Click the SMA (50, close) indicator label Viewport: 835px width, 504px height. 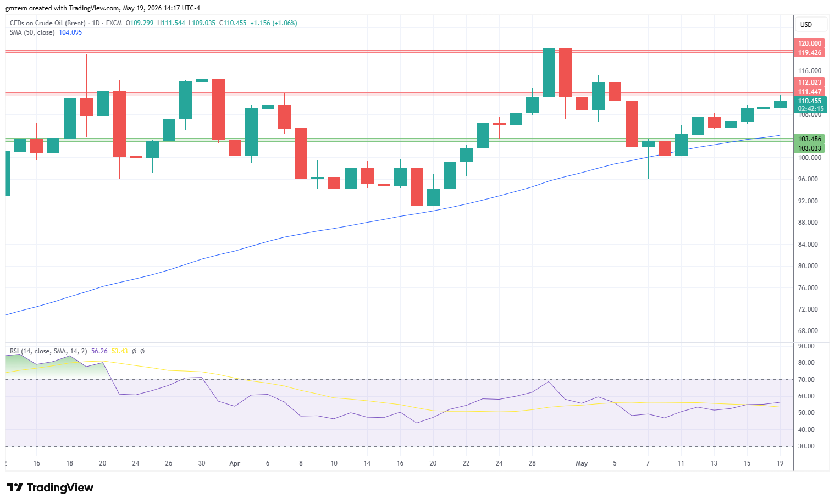tap(32, 32)
